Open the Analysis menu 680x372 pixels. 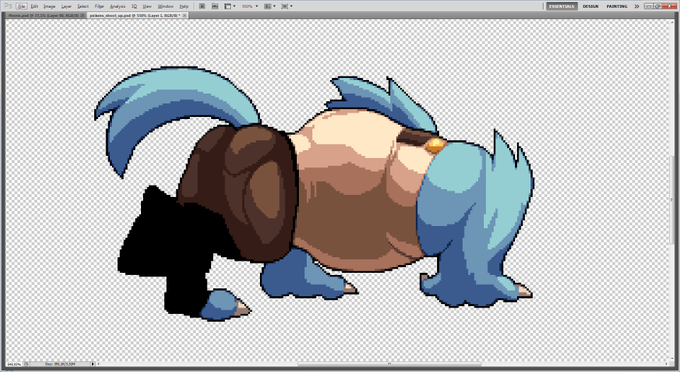coord(118,6)
